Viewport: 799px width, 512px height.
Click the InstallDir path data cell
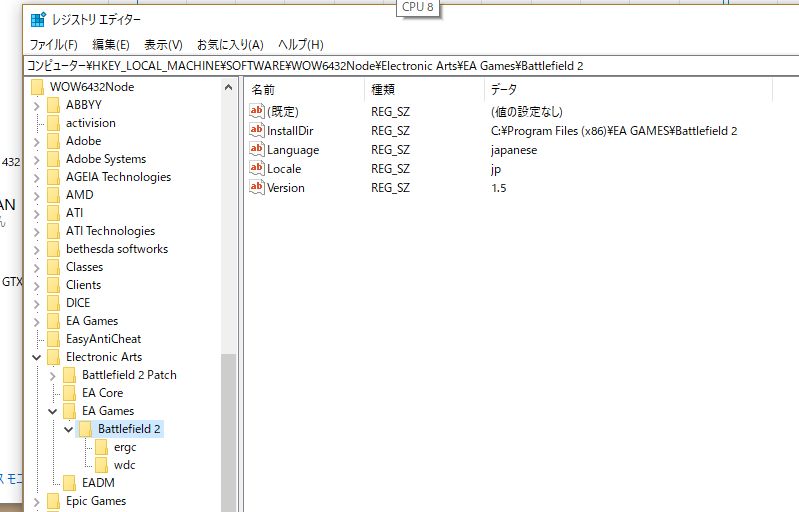coord(614,131)
